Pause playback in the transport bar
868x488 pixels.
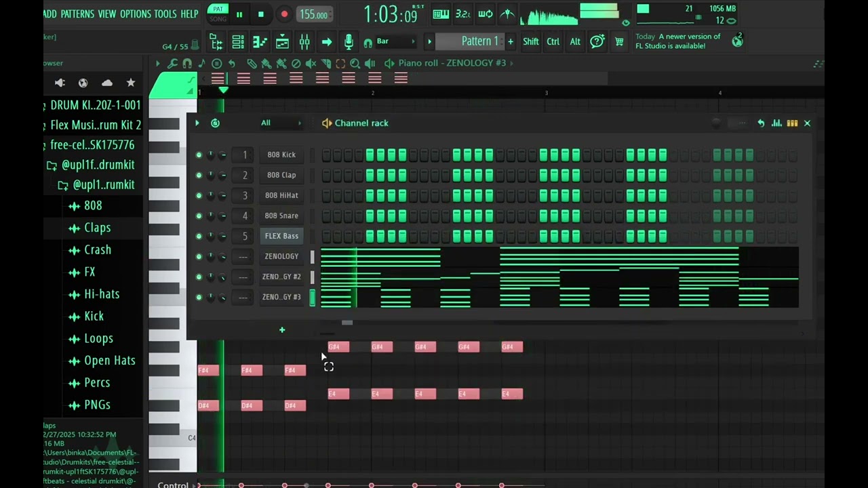pyautogui.click(x=239, y=14)
